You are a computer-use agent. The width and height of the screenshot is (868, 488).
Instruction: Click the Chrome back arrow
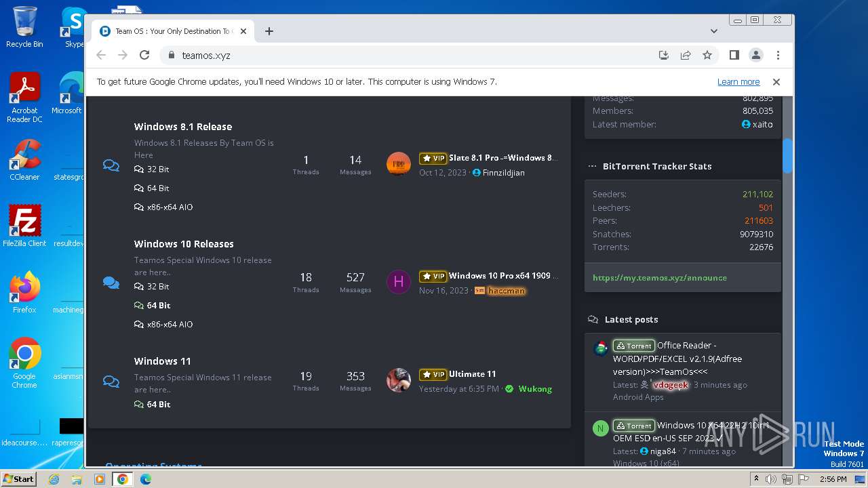pos(101,55)
